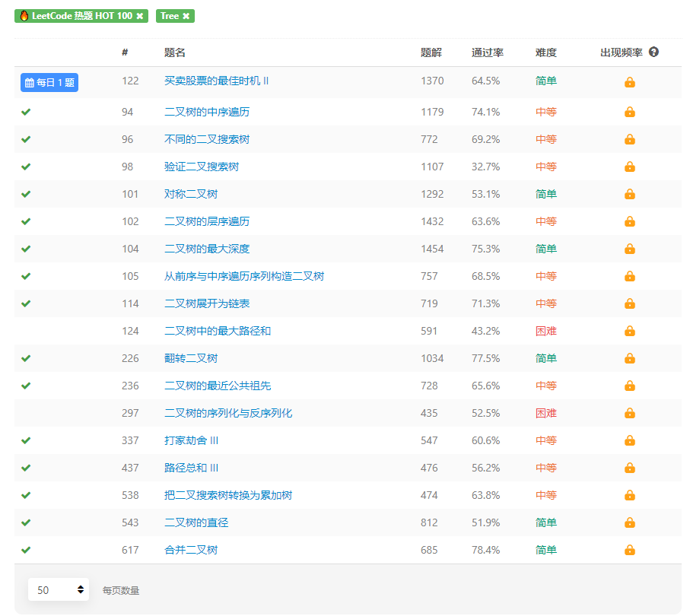The image size is (690, 616).
Task: Click the 简单 label in row 543
Action: tap(546, 522)
